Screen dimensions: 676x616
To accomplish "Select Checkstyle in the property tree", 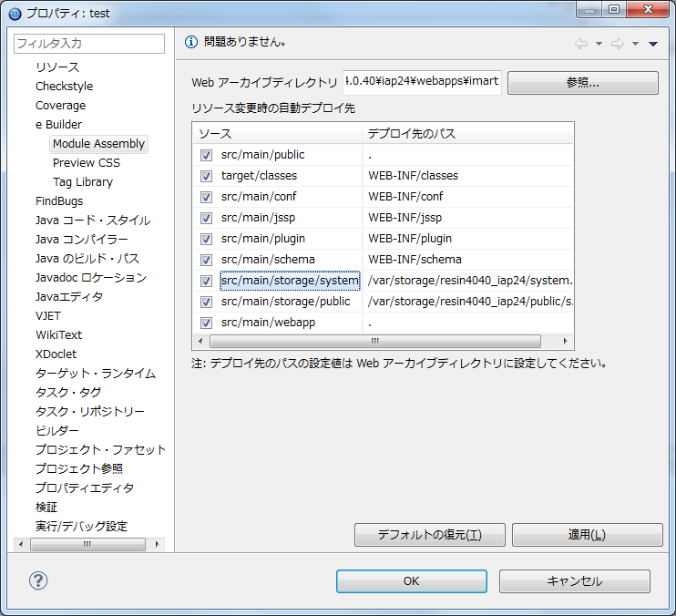I will [x=65, y=87].
